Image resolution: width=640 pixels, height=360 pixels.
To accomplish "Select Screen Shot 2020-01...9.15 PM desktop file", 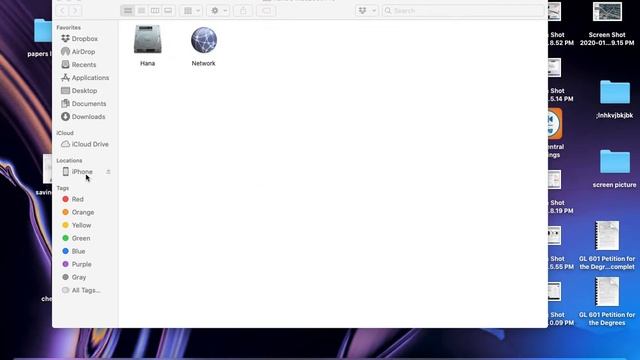I will 607,11.
